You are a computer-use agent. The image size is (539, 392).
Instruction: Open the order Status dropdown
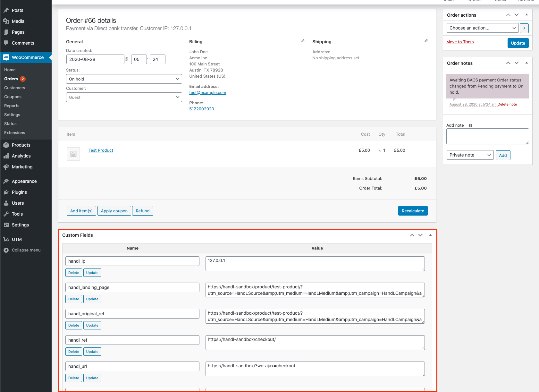(x=124, y=79)
